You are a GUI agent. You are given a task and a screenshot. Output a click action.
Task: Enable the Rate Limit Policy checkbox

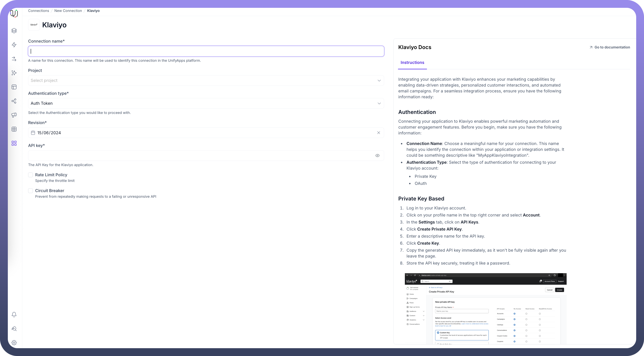pos(30,175)
